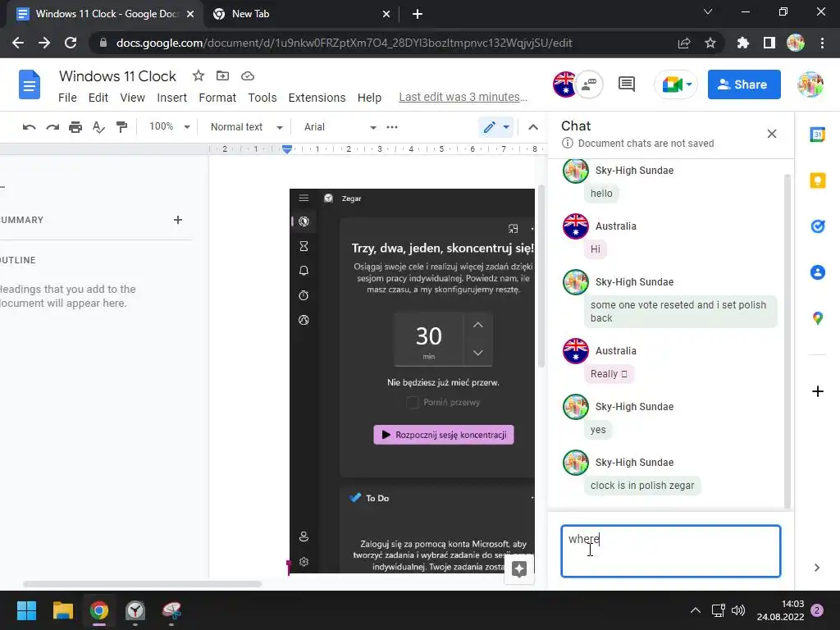Open the File menu
The width and height of the screenshot is (840, 630).
[x=67, y=98]
